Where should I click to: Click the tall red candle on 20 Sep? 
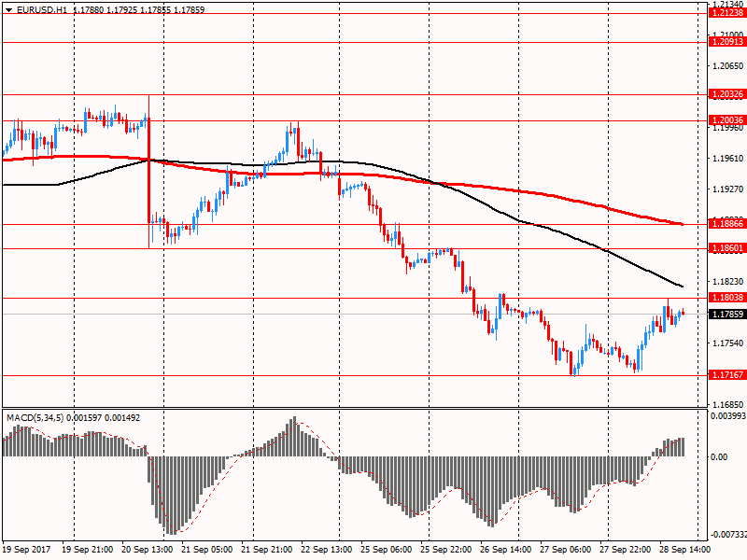pos(149,172)
